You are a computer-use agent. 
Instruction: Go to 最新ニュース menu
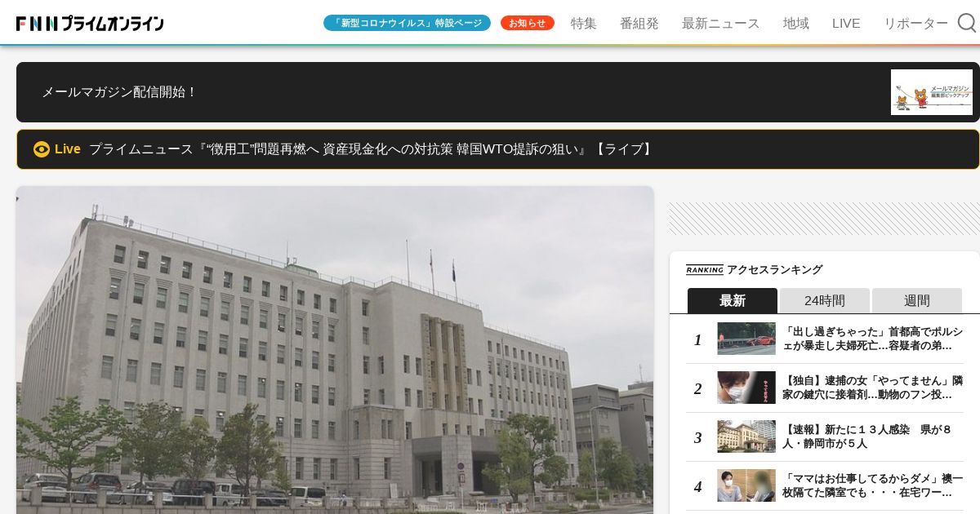click(x=721, y=23)
